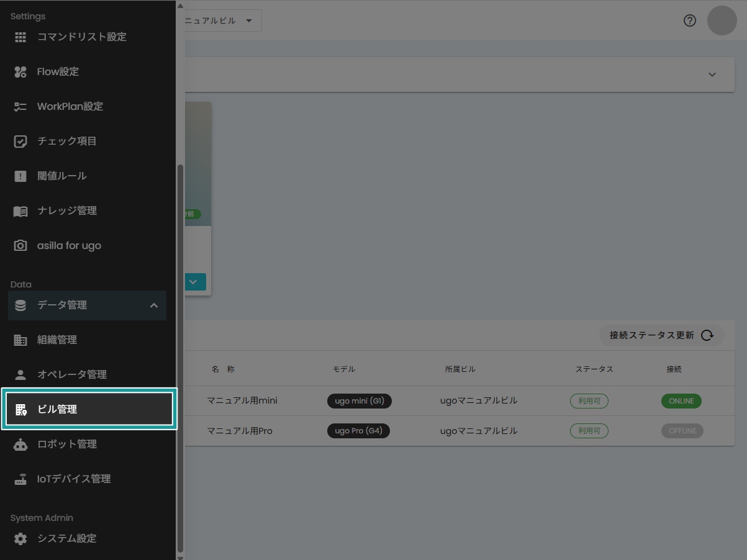This screenshot has width=747, height=560.
Task: Open the building selector dropdown at top
Action: [x=220, y=20]
